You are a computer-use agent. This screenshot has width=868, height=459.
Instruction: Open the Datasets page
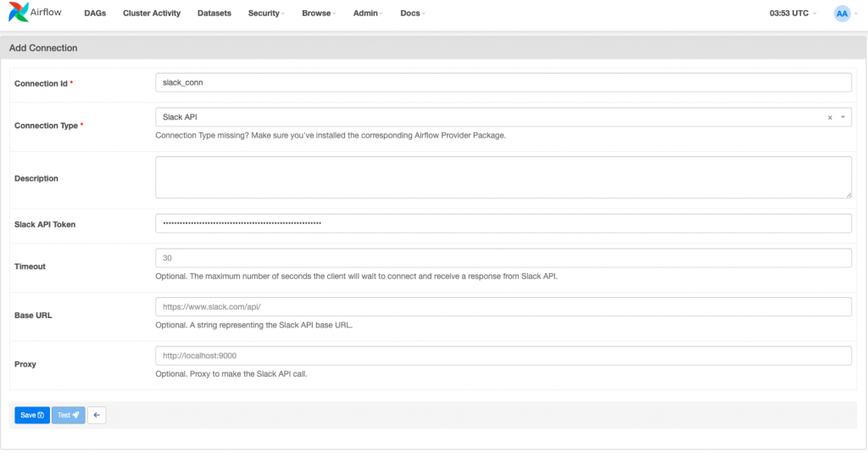(x=214, y=14)
